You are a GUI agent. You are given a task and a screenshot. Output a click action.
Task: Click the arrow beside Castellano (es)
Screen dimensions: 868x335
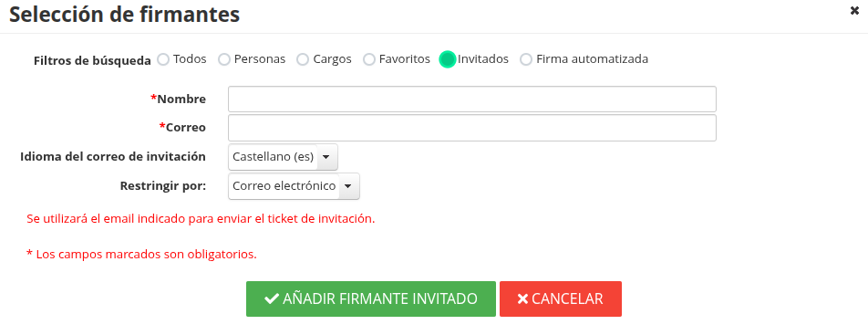(x=326, y=157)
